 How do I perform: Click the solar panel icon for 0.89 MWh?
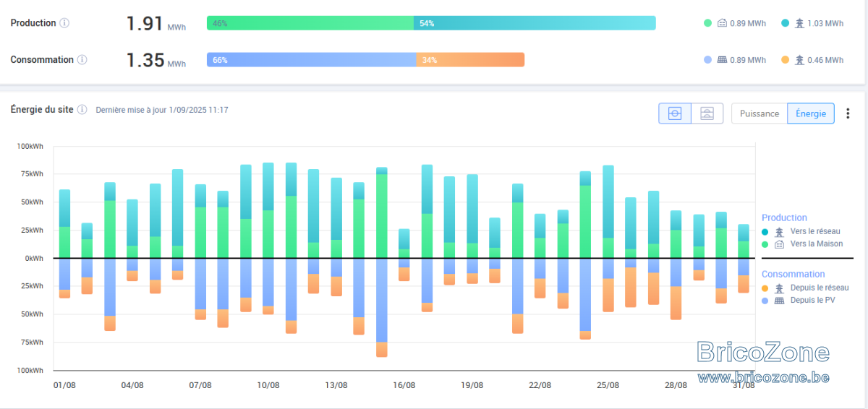pos(722,60)
